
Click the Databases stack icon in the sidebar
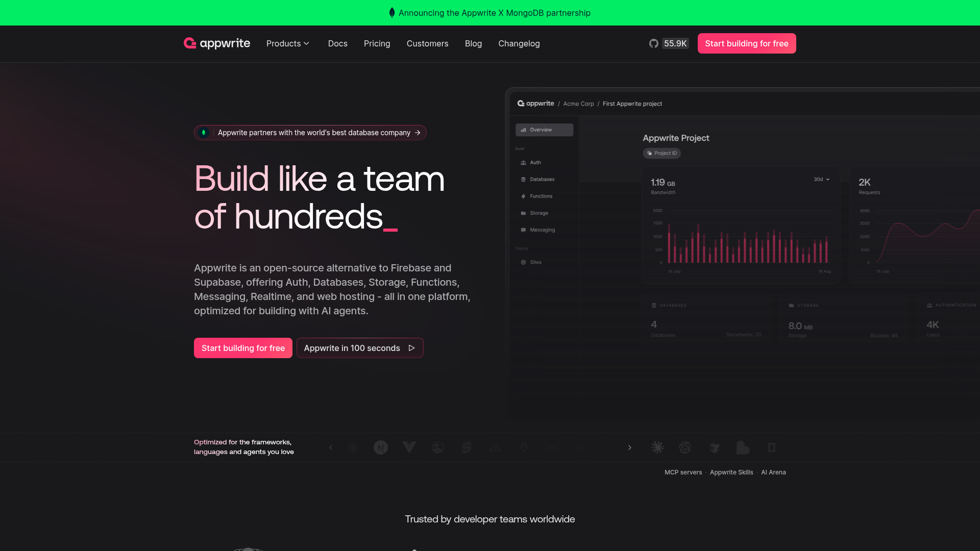coord(523,180)
